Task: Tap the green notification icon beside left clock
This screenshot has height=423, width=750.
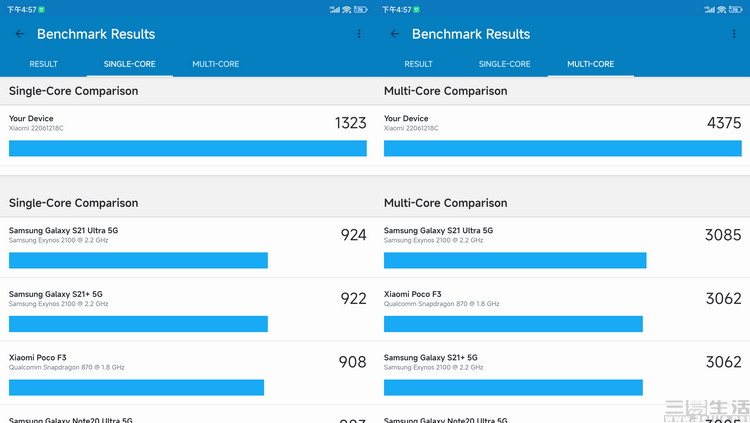Action: pos(42,9)
